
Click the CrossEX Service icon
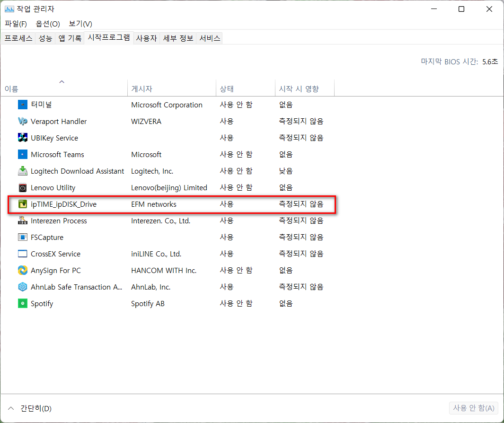coord(23,254)
